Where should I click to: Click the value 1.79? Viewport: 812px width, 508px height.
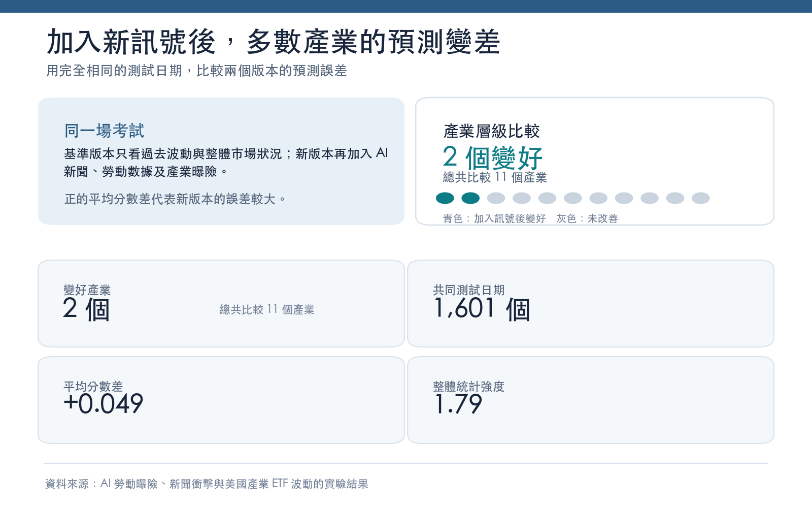coord(458,404)
